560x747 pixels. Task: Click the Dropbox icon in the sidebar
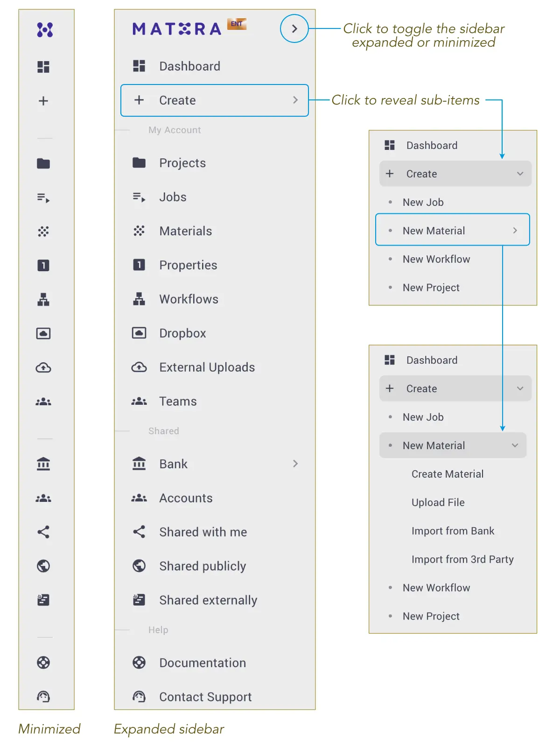click(x=139, y=333)
